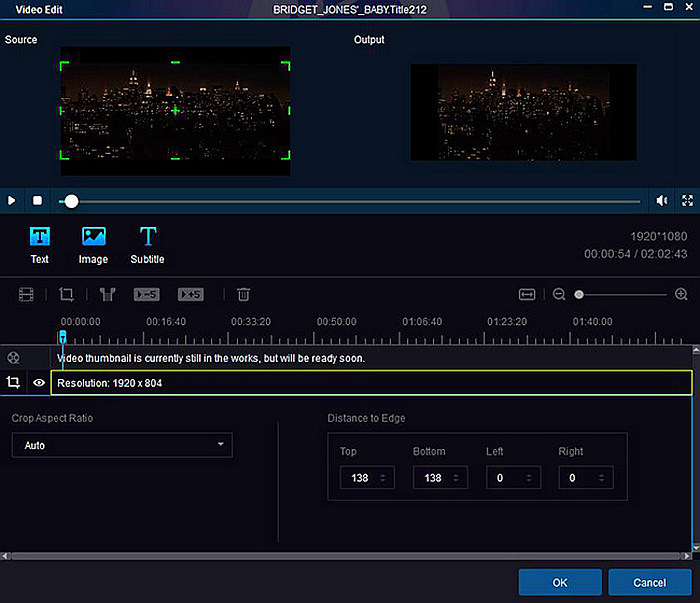
Task: Click the video thumbnail track message
Action: click(x=211, y=358)
